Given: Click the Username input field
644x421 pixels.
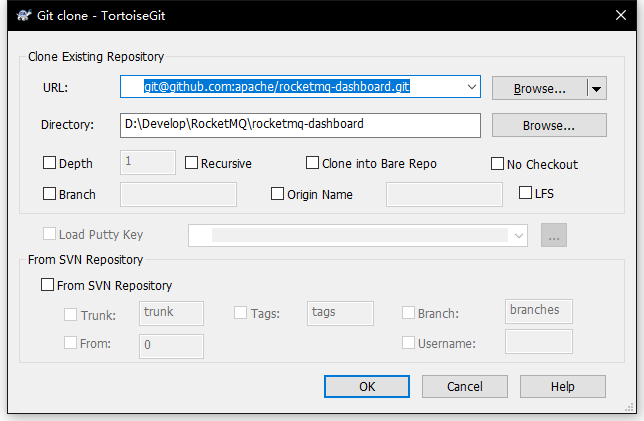Looking at the screenshot, I should click(538, 341).
